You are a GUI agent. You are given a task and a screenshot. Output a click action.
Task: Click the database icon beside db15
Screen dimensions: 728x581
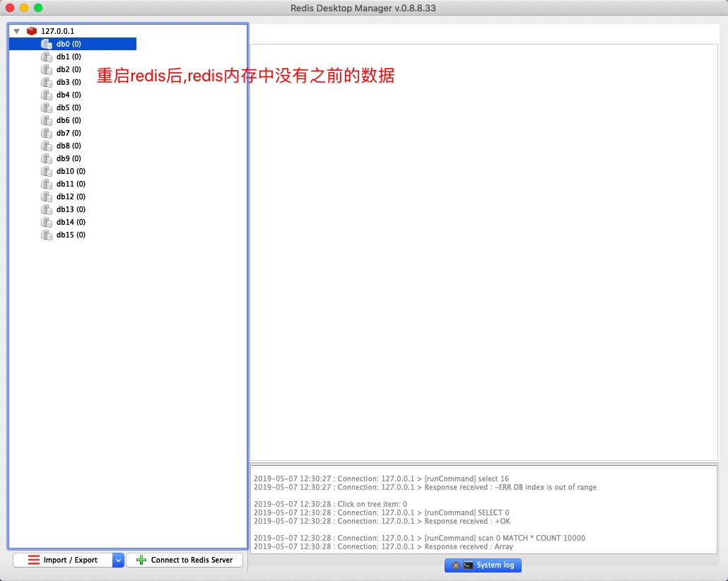click(x=47, y=235)
